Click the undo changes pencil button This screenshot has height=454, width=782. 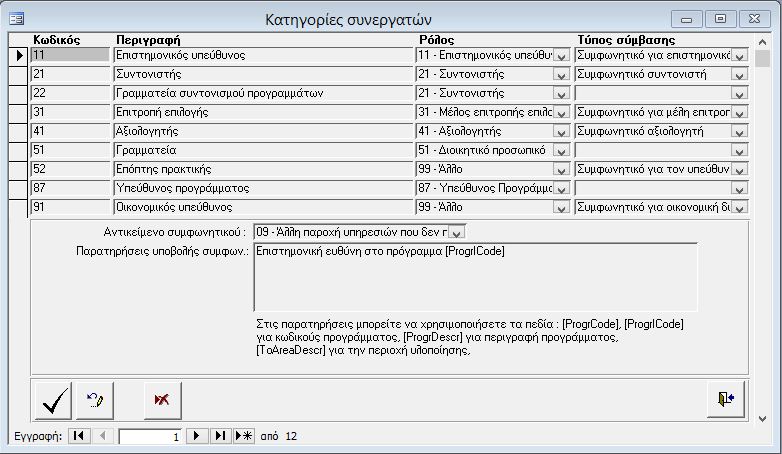coord(97,399)
